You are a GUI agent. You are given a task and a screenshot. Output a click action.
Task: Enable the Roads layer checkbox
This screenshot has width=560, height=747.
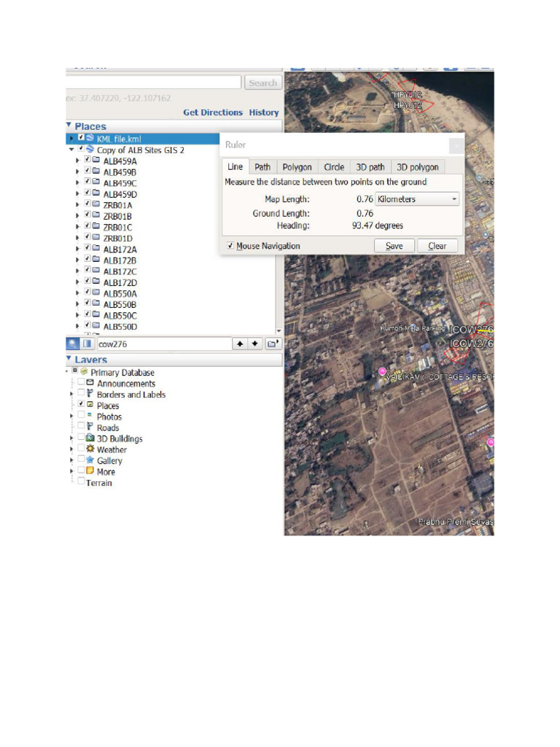pyautogui.click(x=81, y=427)
